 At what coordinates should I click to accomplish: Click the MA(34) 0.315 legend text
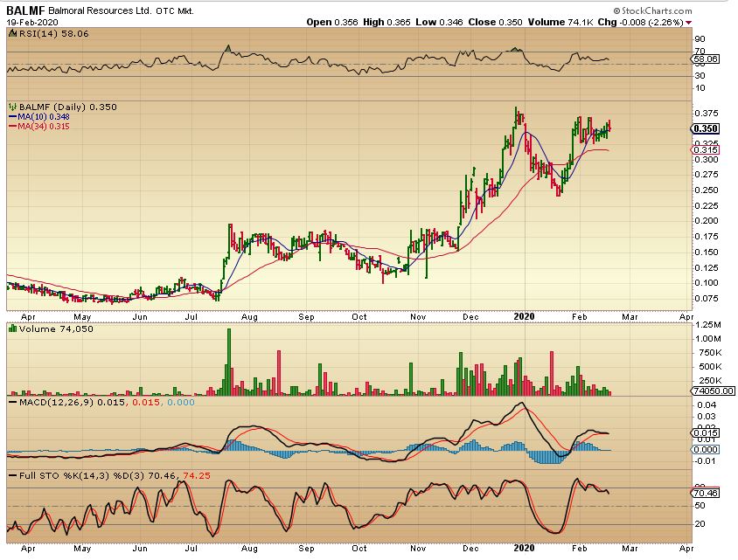[44, 127]
